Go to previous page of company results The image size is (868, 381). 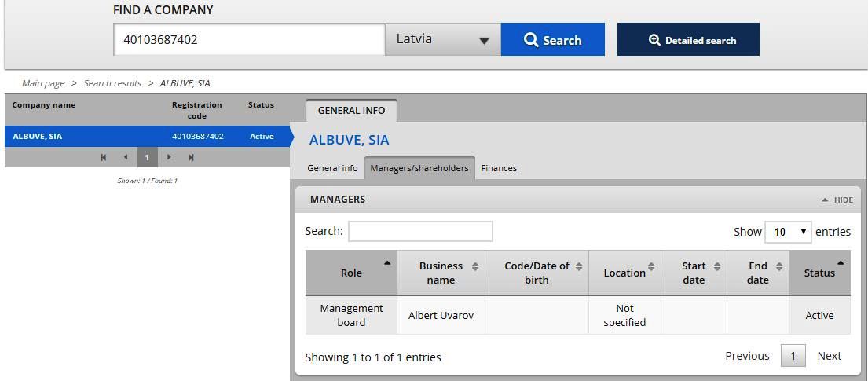click(x=126, y=158)
